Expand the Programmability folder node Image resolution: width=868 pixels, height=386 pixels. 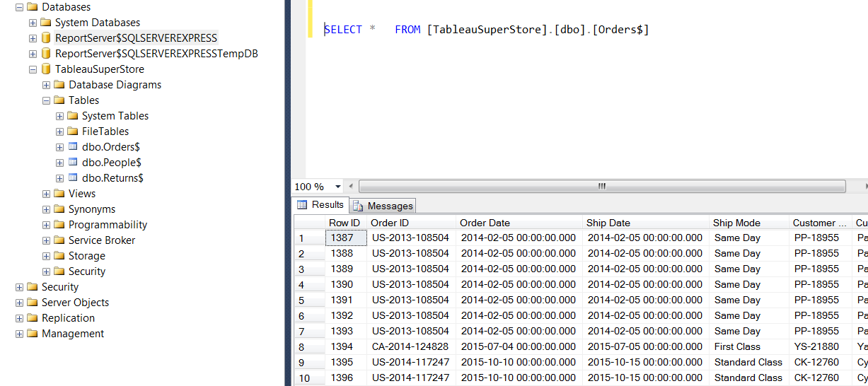[46, 225]
